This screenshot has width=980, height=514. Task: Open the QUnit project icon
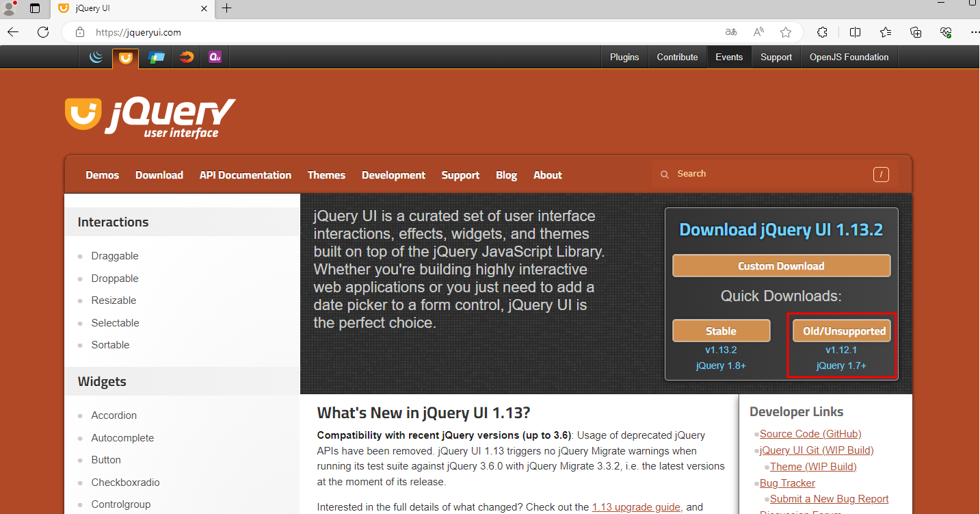215,57
